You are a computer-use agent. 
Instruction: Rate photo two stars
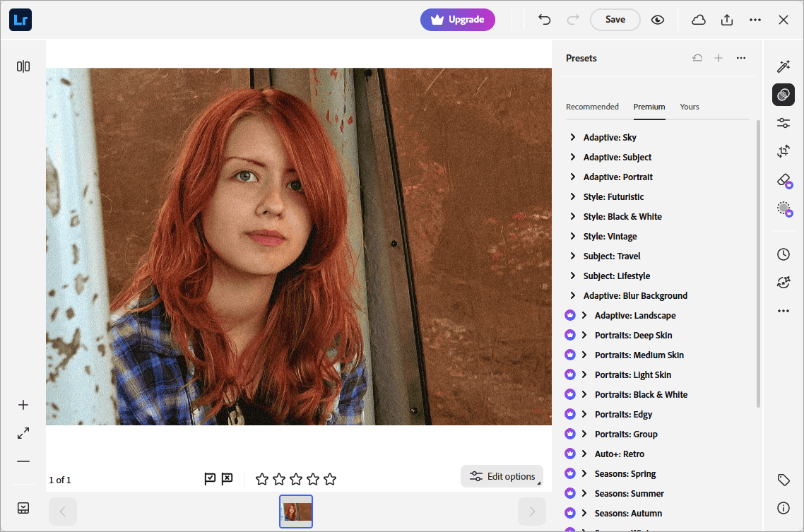pyautogui.click(x=279, y=479)
